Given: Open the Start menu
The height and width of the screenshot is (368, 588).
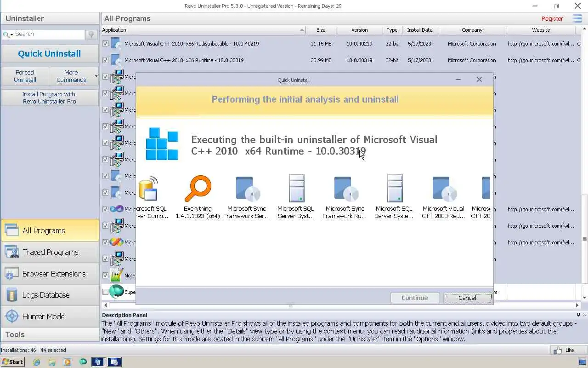Looking at the screenshot, I should click(x=12, y=362).
